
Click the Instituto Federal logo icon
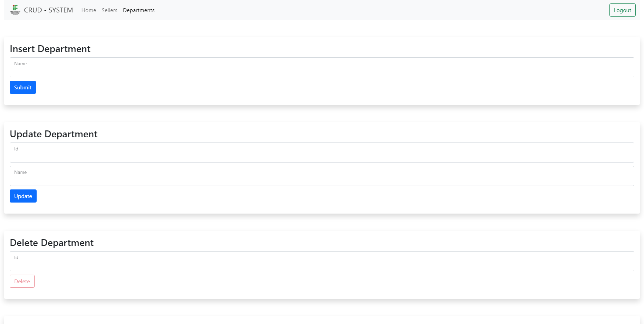click(x=15, y=10)
